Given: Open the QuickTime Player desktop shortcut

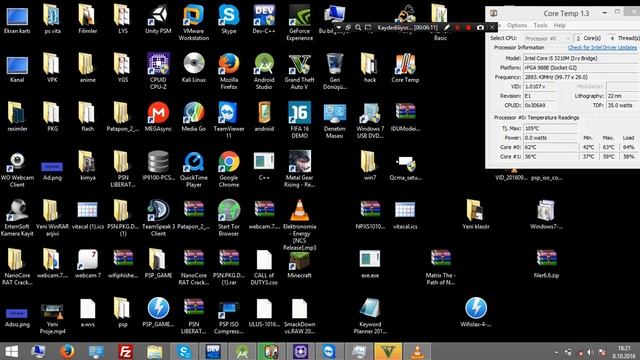Looking at the screenshot, I should [193, 169].
